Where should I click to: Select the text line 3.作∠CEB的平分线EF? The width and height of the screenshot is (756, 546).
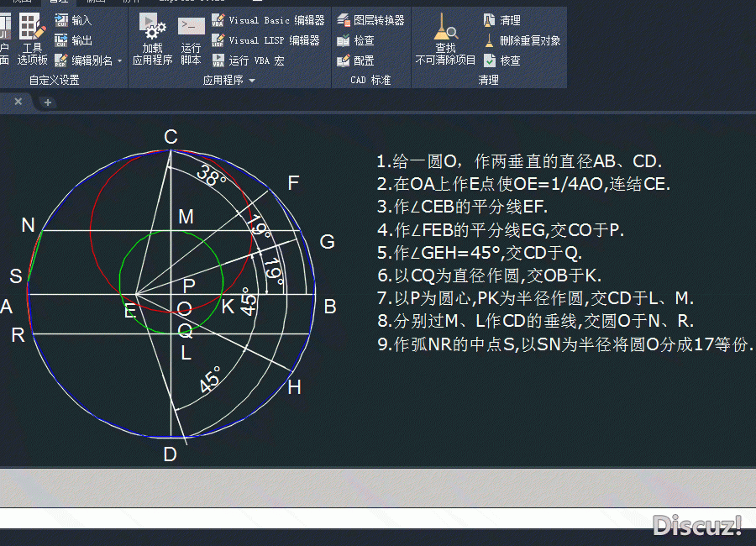click(462, 207)
